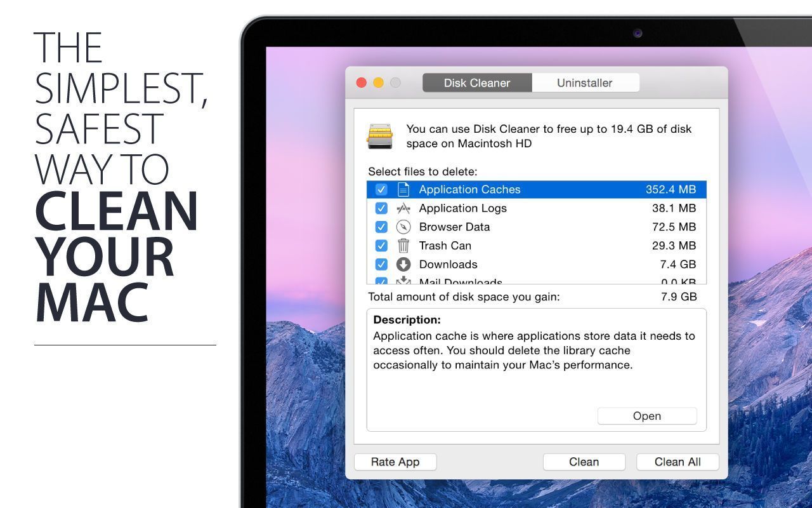This screenshot has width=812, height=508.
Task: Toggle the Browser Data checkbox
Action: pyautogui.click(x=381, y=227)
